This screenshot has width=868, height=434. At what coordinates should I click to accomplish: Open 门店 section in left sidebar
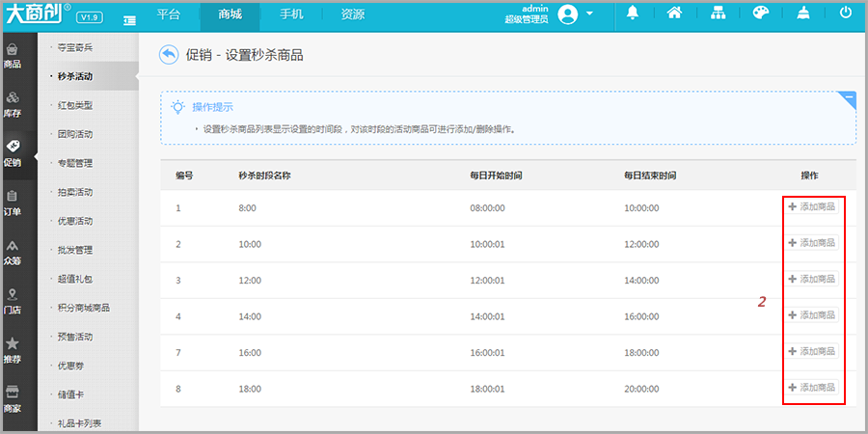click(13, 302)
